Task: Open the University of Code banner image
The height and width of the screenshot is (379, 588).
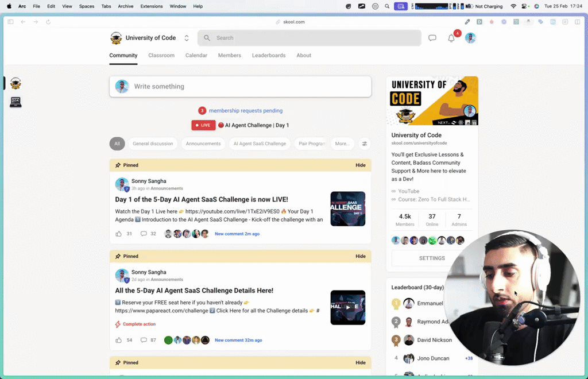Action: pyautogui.click(x=432, y=101)
